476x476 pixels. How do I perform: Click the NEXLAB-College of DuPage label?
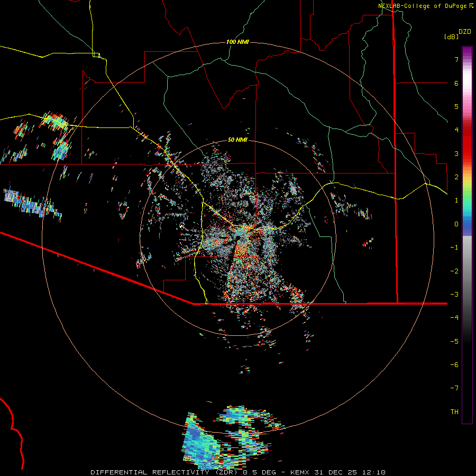pyautogui.click(x=422, y=6)
